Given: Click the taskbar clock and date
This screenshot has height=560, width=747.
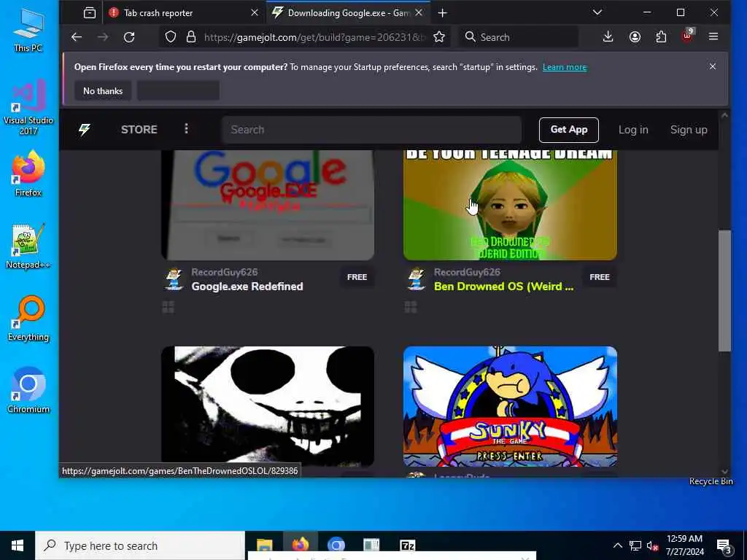Looking at the screenshot, I should point(684,545).
